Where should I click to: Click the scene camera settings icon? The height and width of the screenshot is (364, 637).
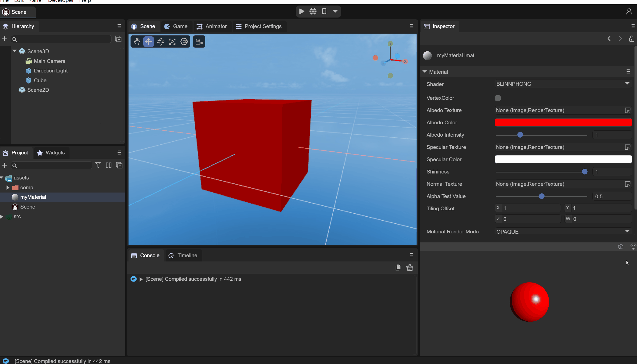tap(199, 42)
